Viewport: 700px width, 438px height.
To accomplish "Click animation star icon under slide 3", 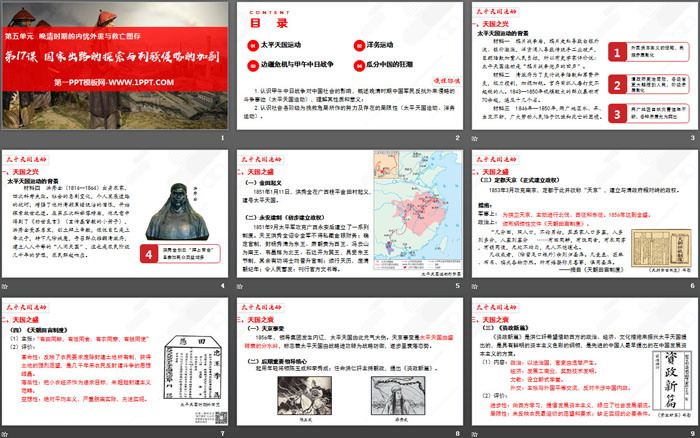I will pyautogui.click(x=475, y=138).
